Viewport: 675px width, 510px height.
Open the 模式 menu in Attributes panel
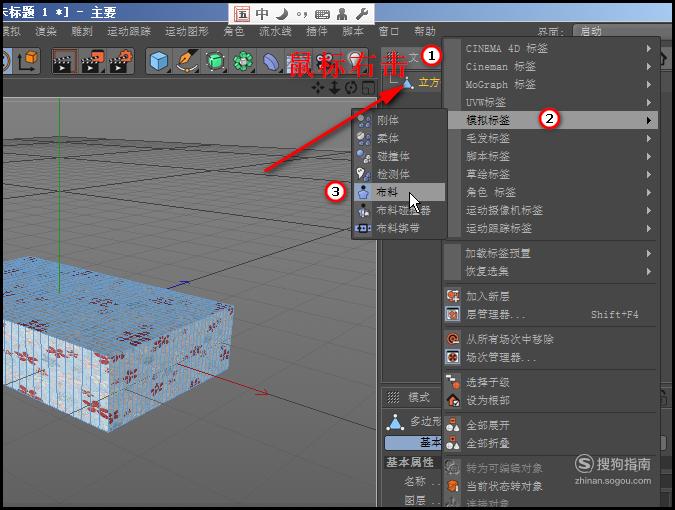point(419,397)
